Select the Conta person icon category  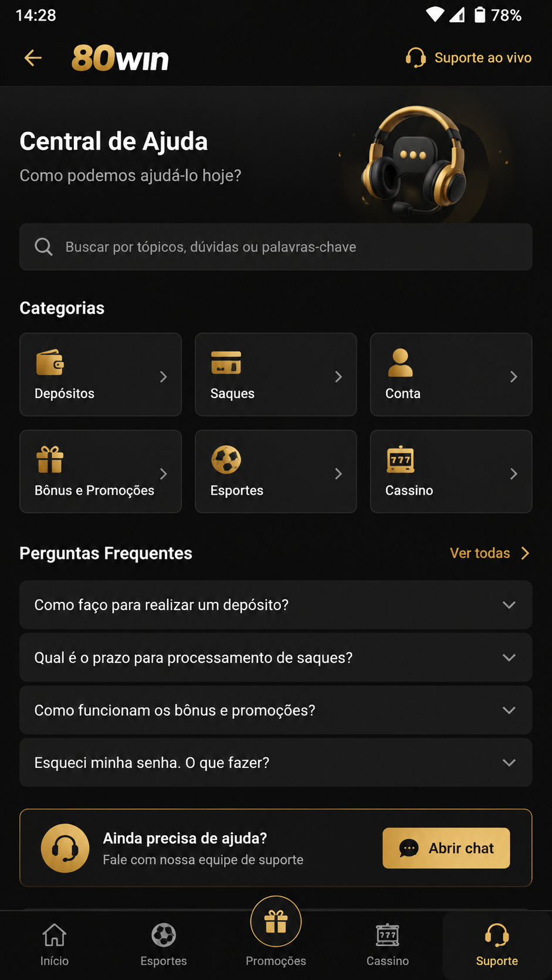click(451, 375)
